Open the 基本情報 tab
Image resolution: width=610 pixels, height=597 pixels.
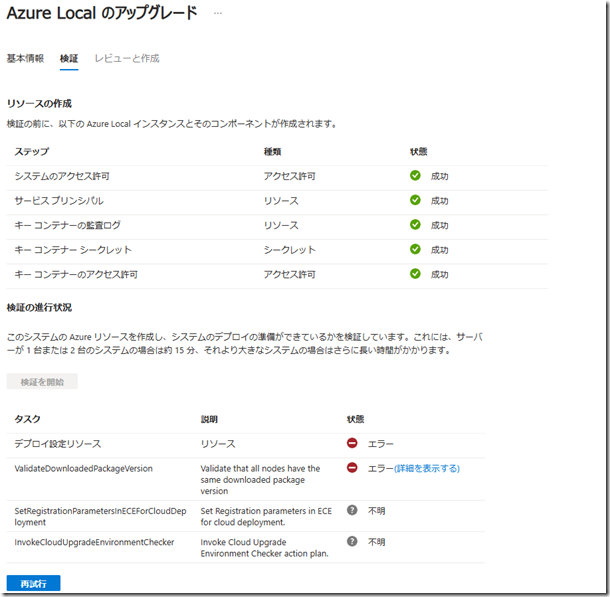[x=25, y=58]
